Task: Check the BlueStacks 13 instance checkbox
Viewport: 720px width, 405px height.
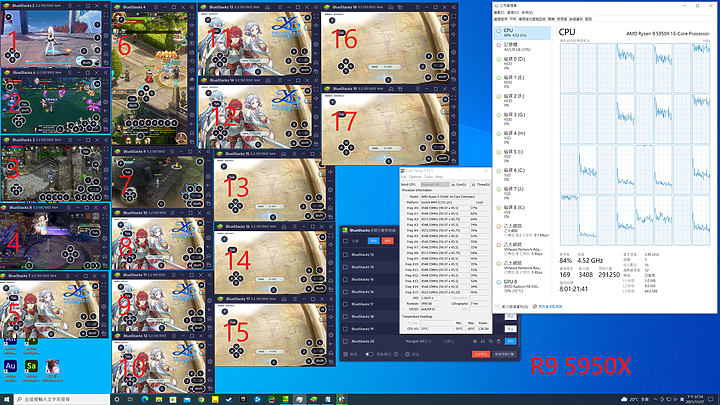Action: (x=345, y=254)
